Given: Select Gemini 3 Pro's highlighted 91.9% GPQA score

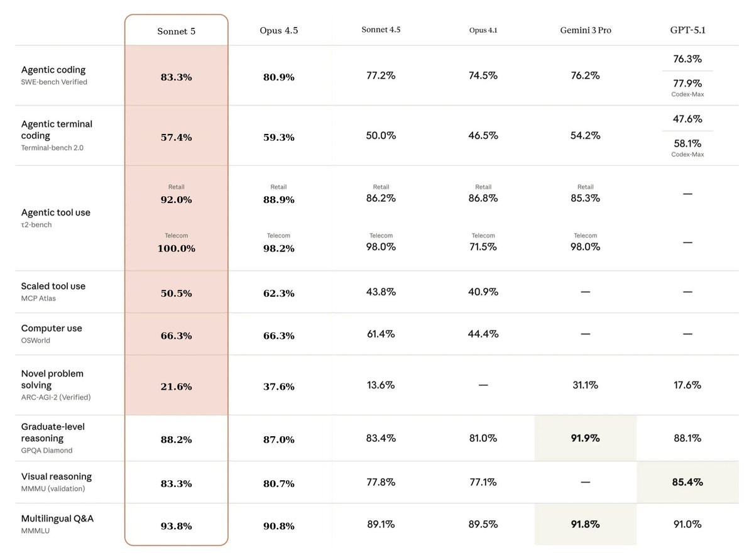Looking at the screenshot, I should pyautogui.click(x=585, y=438).
